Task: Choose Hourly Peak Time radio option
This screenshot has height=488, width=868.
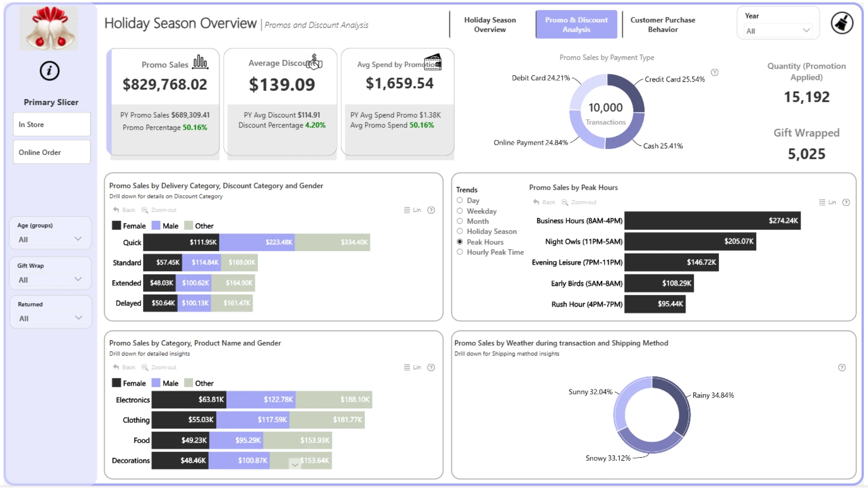Action: click(x=490, y=252)
